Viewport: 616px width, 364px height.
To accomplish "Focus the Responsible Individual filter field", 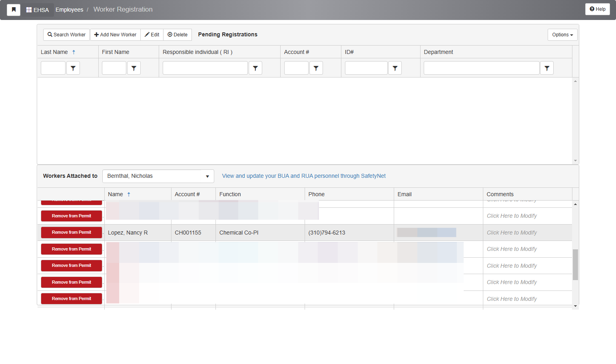I will [205, 68].
